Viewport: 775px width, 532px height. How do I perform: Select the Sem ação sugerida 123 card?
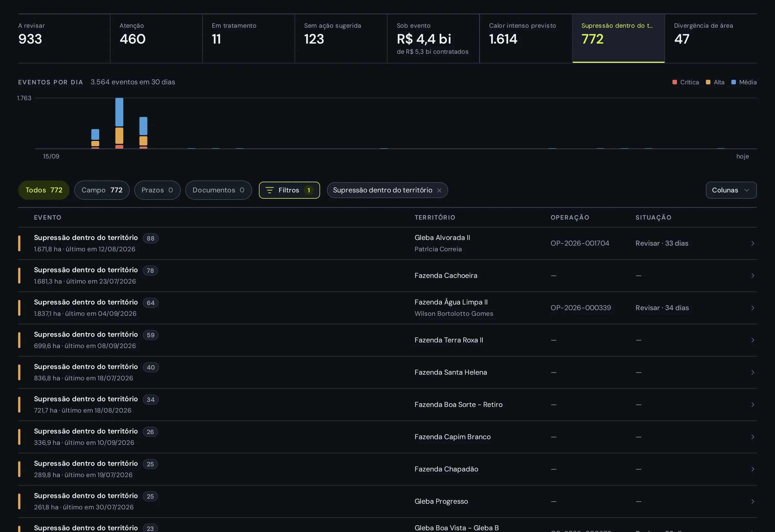pyautogui.click(x=341, y=38)
